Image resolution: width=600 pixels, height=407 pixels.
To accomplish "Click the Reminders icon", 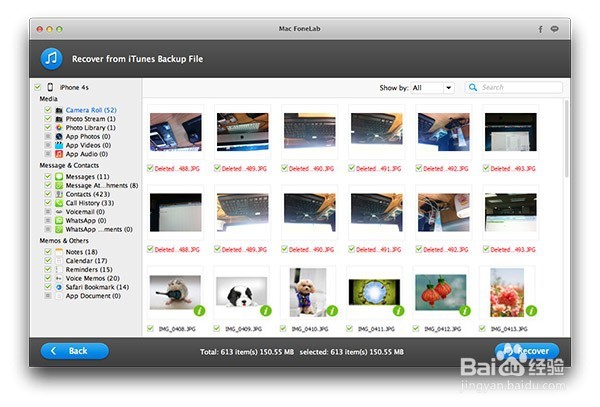I will (59, 270).
